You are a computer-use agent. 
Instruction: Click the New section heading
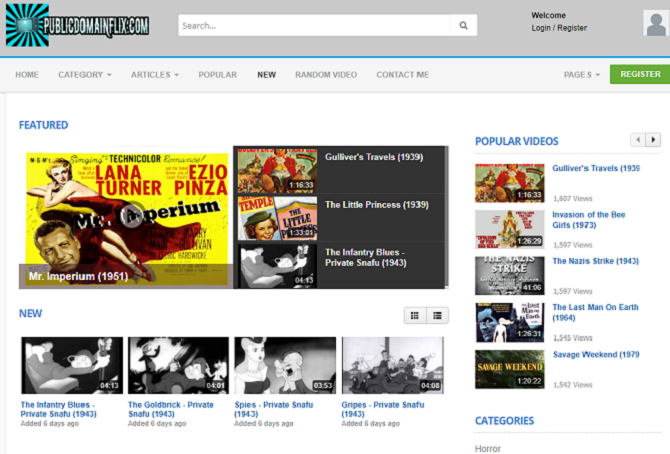click(30, 313)
